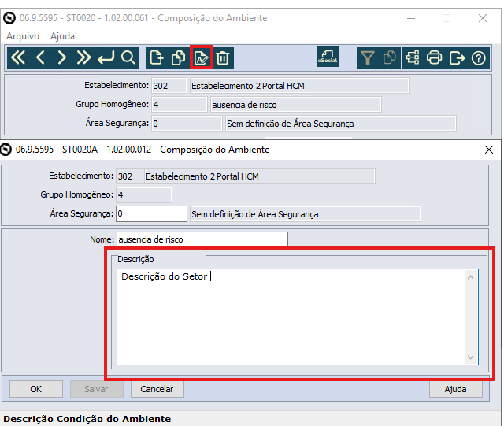Image resolution: width=504 pixels, height=426 pixels.
Task: Click inside the Descrição text area
Action: pos(291,317)
